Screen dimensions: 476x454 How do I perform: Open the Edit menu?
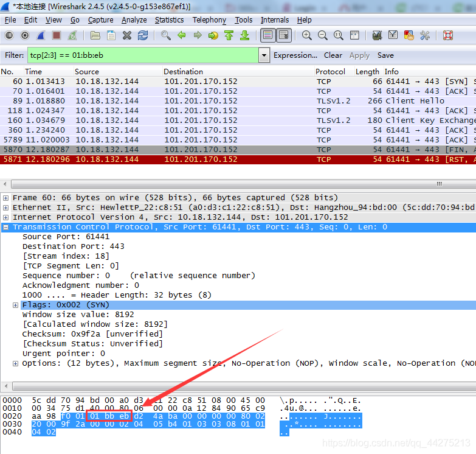coord(30,20)
